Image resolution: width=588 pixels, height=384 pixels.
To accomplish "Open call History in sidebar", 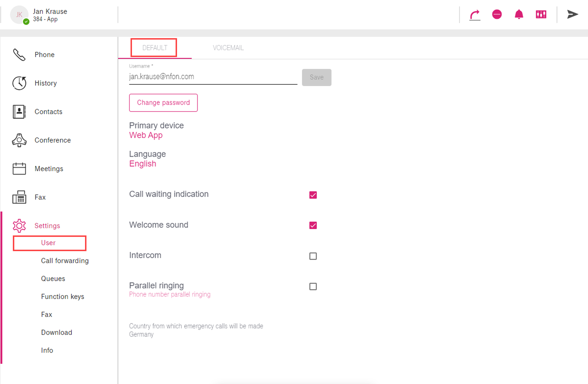I will 45,83.
